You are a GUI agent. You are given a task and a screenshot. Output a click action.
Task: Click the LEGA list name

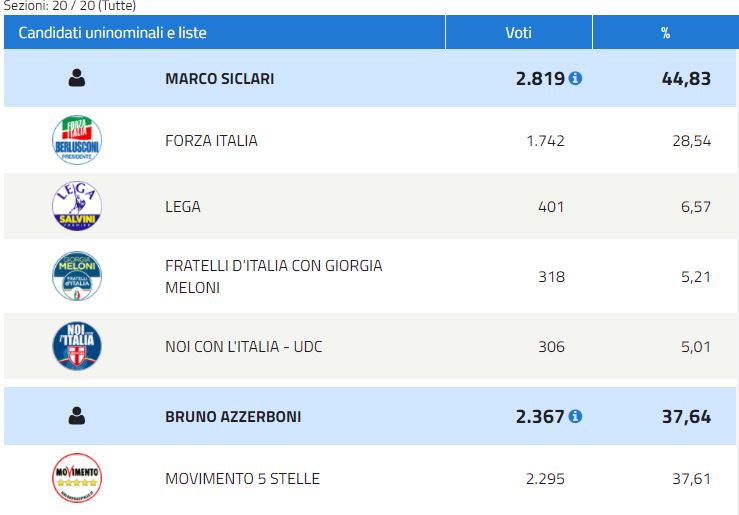(x=183, y=206)
